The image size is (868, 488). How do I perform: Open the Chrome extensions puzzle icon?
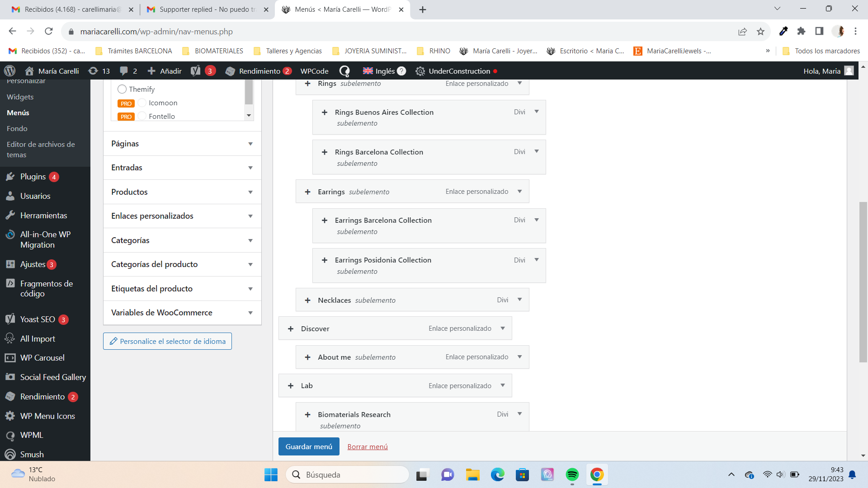pos(801,31)
